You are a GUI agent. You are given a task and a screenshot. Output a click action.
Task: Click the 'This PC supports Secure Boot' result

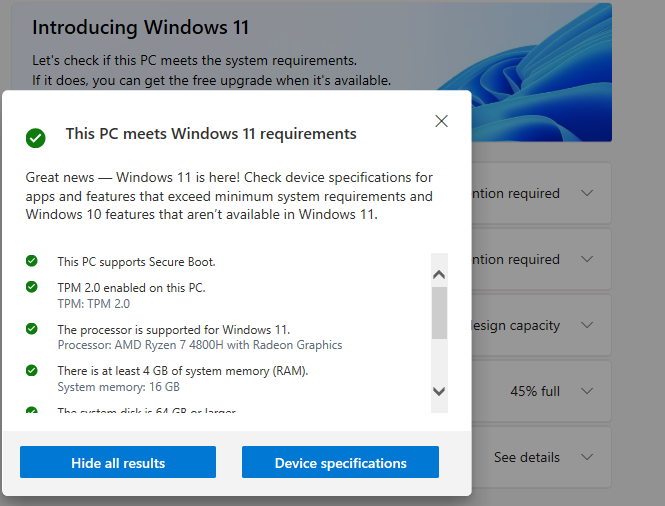click(x=137, y=262)
